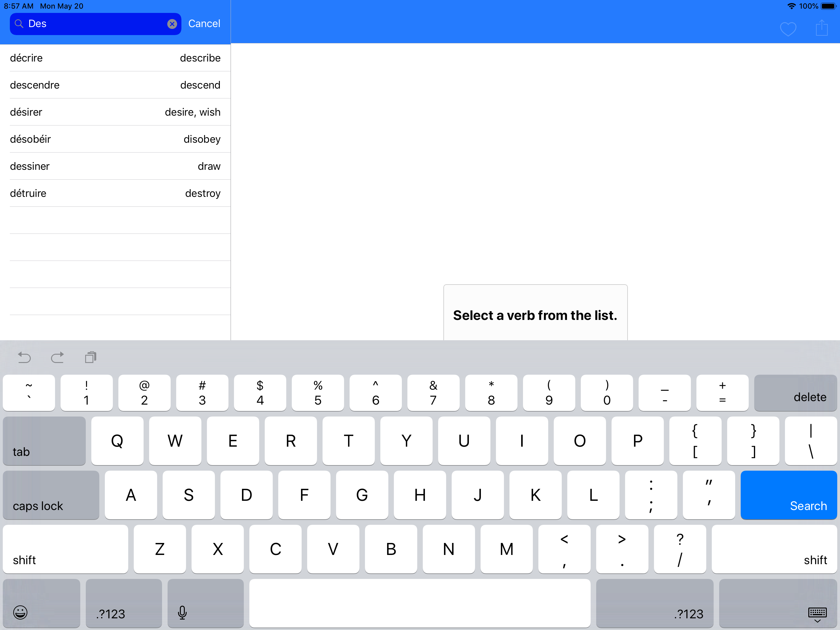Screen dimensions: 840x630
Task: Tap the P key
Action: tap(638, 441)
